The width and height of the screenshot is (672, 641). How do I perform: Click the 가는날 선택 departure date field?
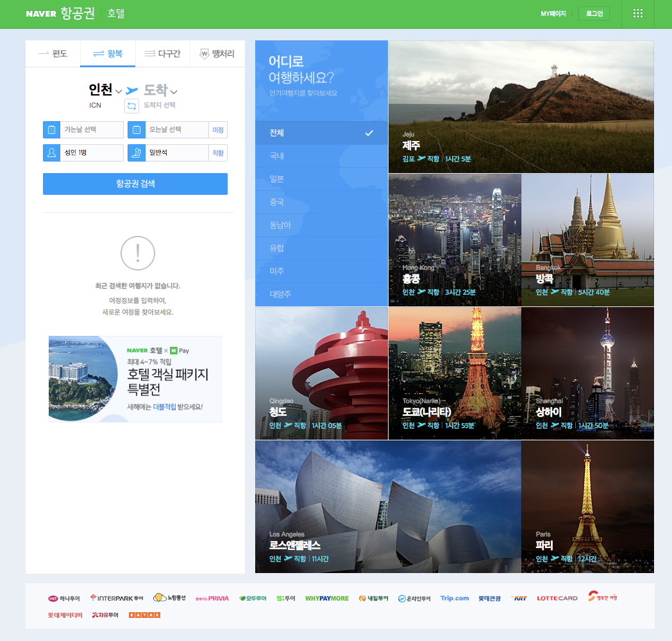pyautogui.click(x=91, y=129)
